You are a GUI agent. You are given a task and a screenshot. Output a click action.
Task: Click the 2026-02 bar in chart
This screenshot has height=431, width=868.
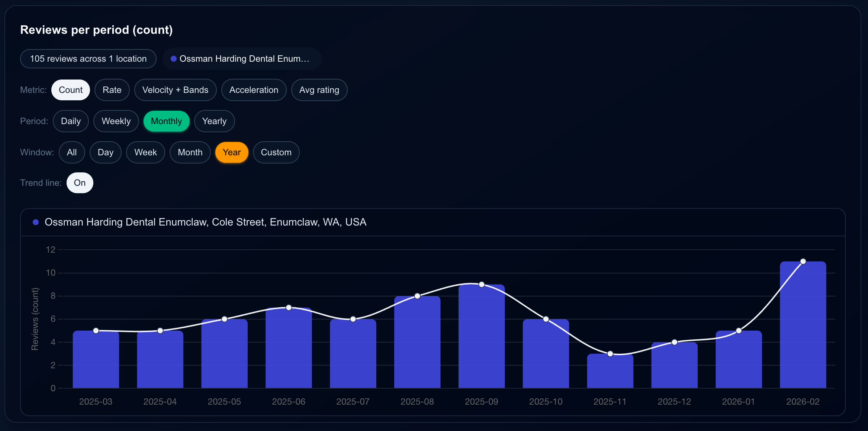[803, 327]
